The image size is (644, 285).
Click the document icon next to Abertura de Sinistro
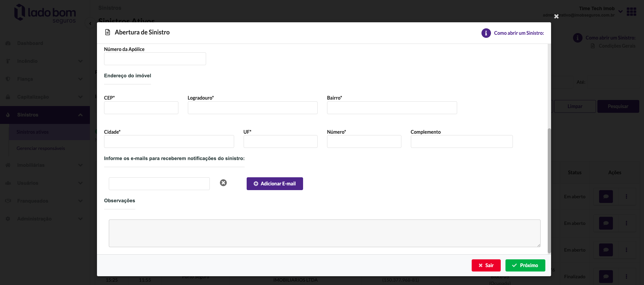108,32
